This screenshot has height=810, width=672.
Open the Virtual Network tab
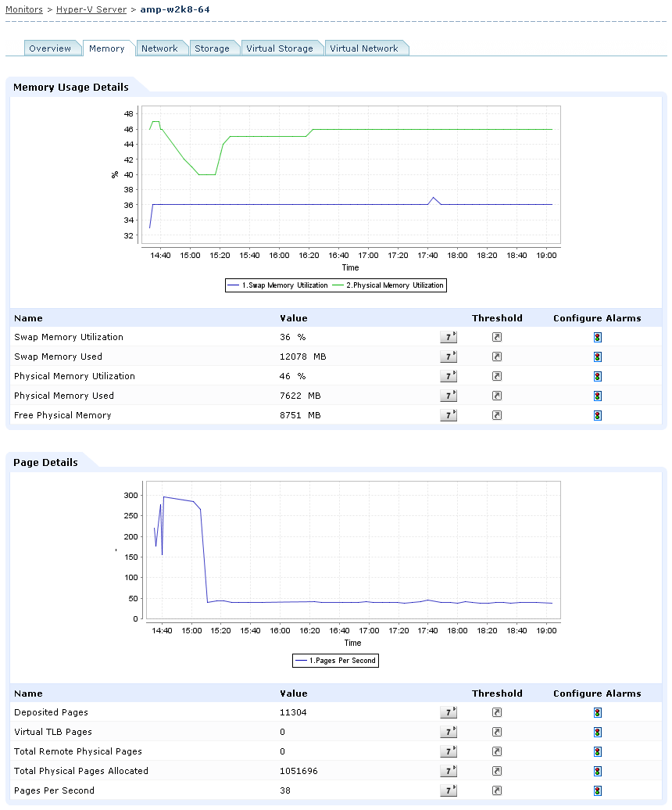tap(364, 48)
